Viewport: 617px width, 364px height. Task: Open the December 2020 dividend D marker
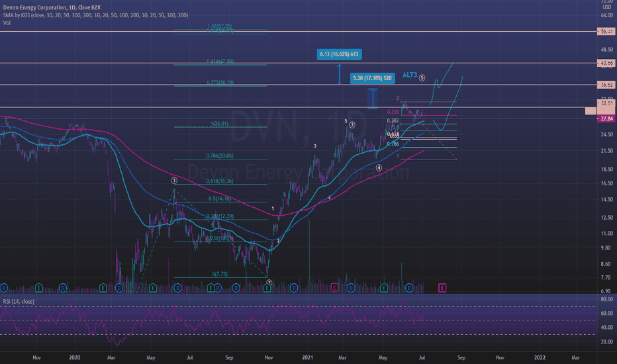tap(293, 288)
